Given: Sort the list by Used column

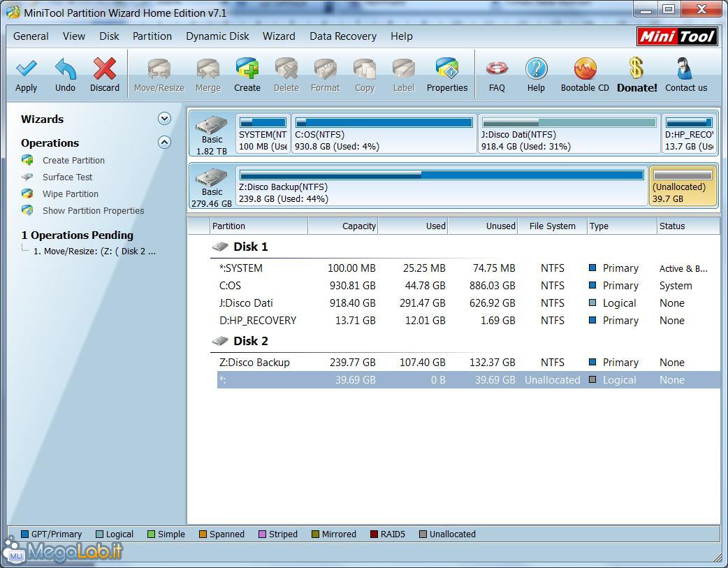Looking at the screenshot, I should pyautogui.click(x=413, y=226).
